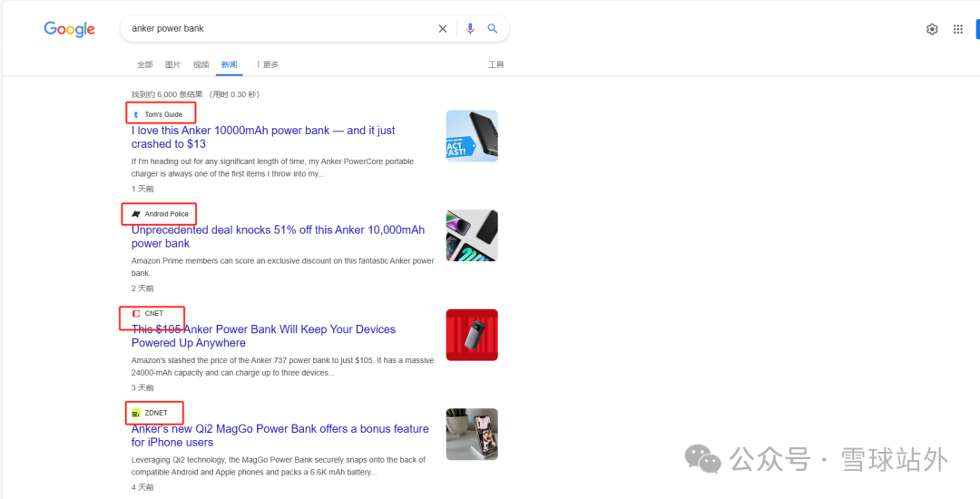The height and width of the screenshot is (499, 980).
Task: Click the red CNET article thumbnail
Action: (x=472, y=335)
